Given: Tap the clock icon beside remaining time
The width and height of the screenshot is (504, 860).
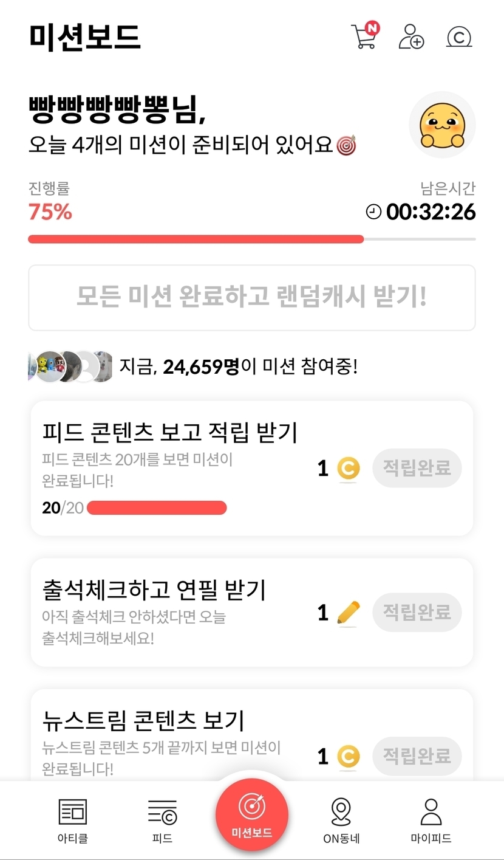Looking at the screenshot, I should tap(373, 212).
